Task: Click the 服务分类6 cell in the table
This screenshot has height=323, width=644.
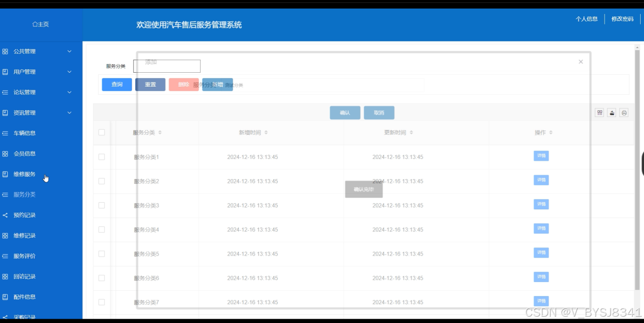Action: (x=146, y=278)
